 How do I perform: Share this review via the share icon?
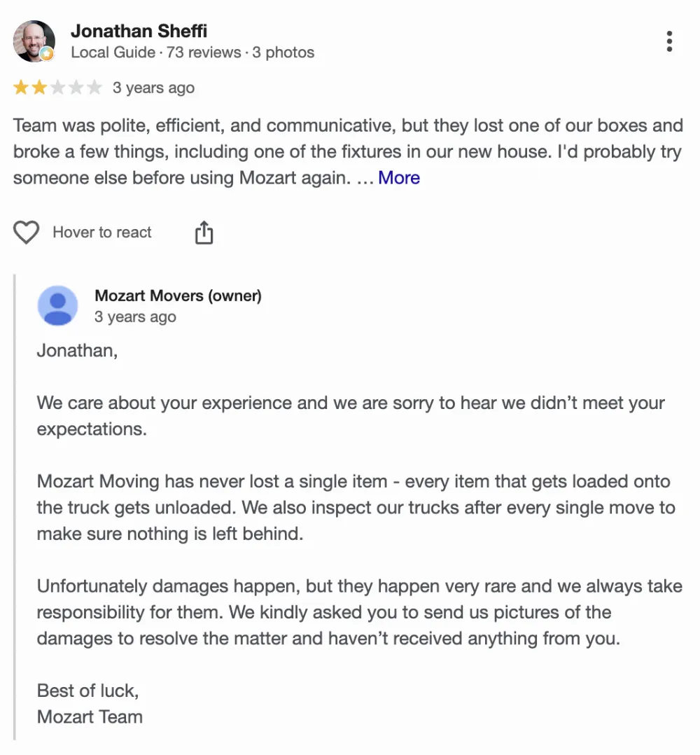pos(204,233)
